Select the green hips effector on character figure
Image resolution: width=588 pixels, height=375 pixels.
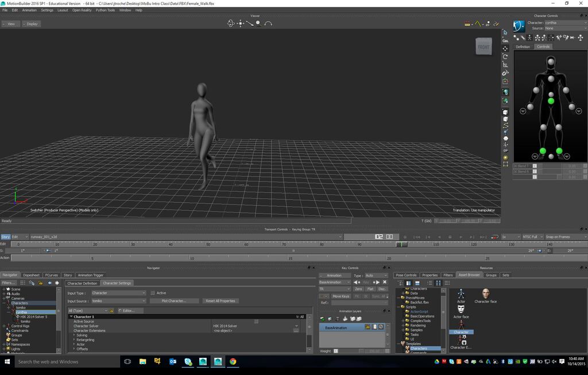[551, 101]
